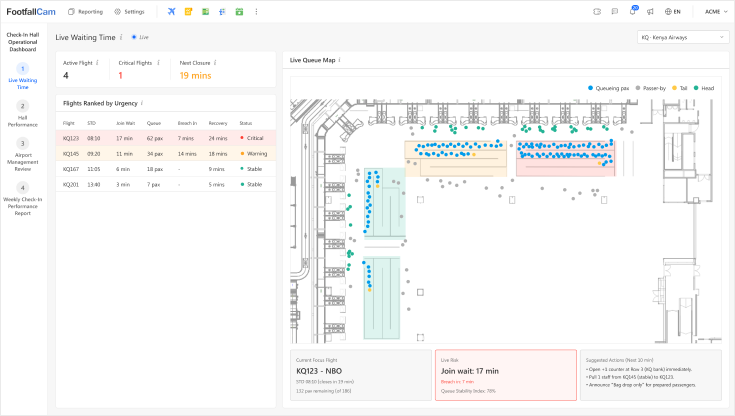Click the Flight column header

point(69,123)
